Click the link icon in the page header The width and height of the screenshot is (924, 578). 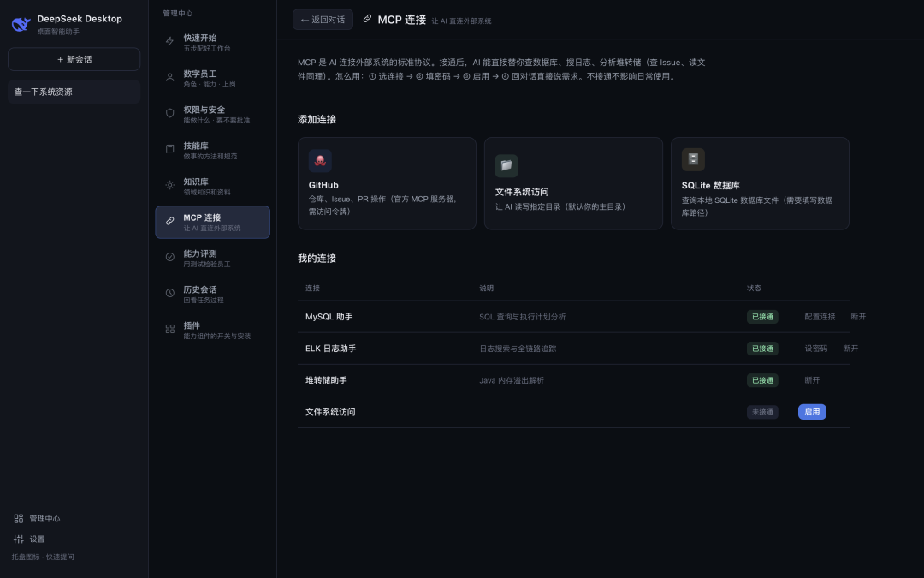[367, 19]
